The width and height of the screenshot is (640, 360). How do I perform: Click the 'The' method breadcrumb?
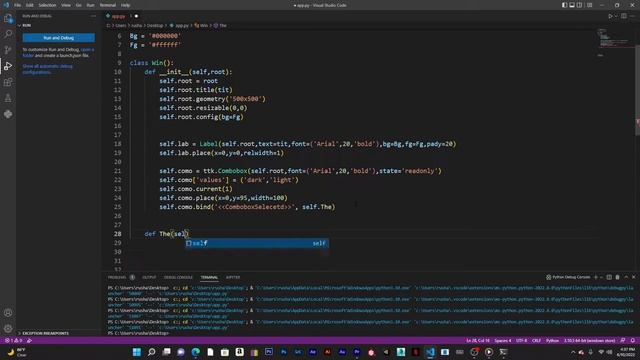click(220, 25)
